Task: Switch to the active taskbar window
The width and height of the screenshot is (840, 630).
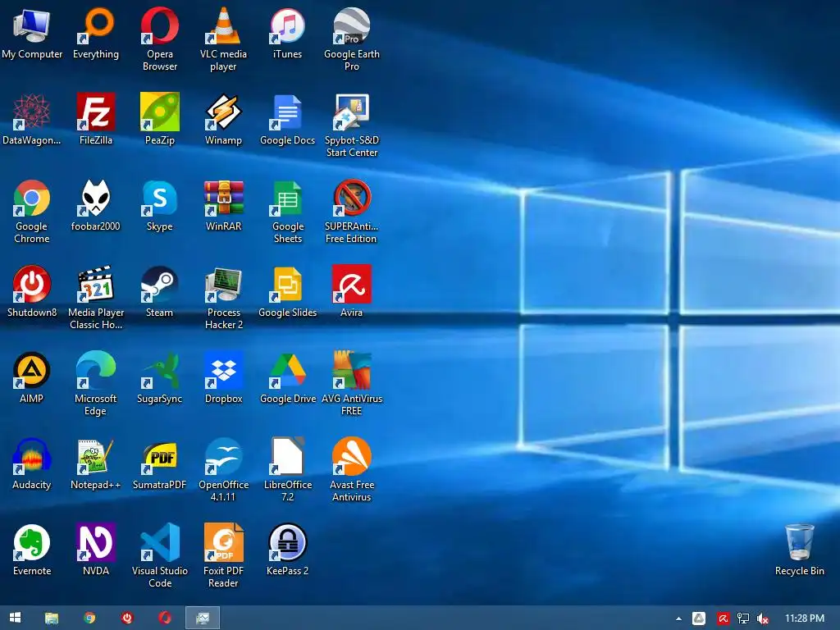Action: [203, 618]
